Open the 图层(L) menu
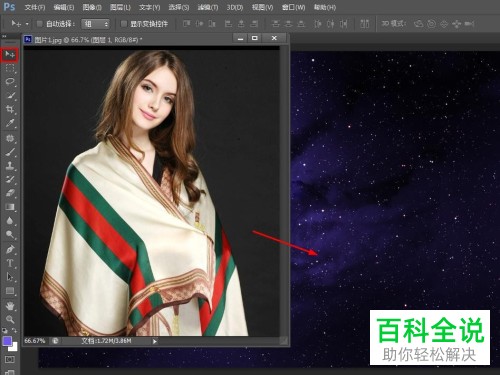 (x=120, y=7)
